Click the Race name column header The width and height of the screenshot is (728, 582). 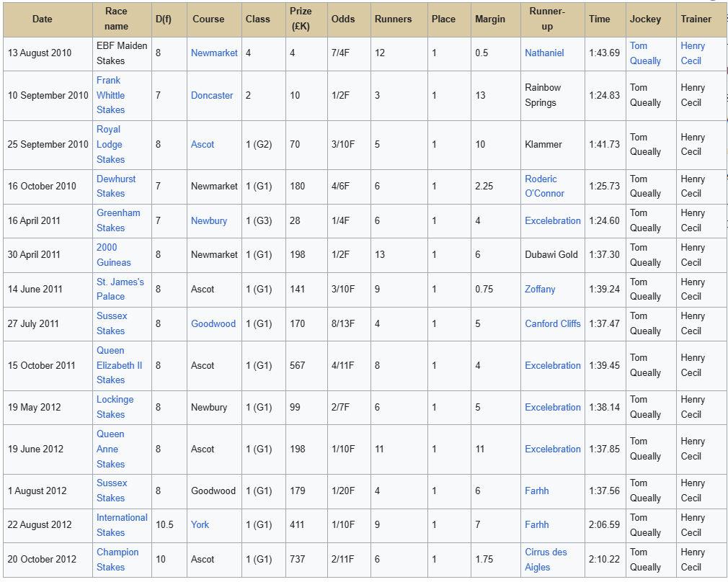122,19
